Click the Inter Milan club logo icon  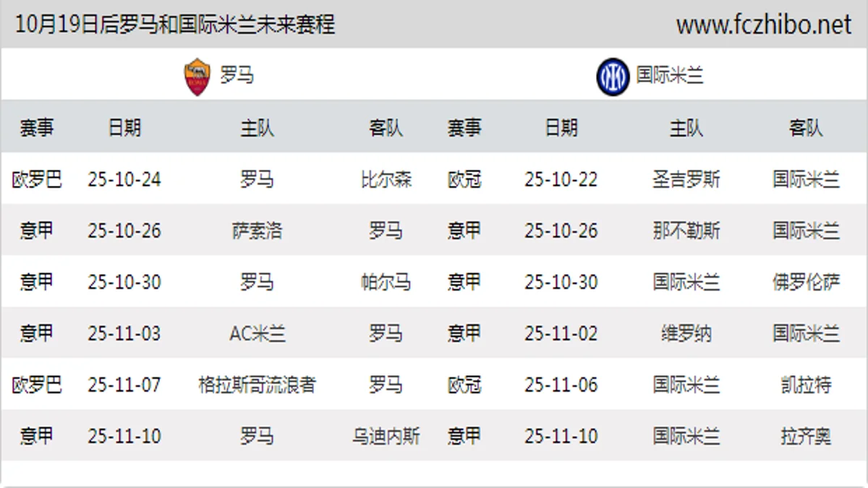[613, 76]
